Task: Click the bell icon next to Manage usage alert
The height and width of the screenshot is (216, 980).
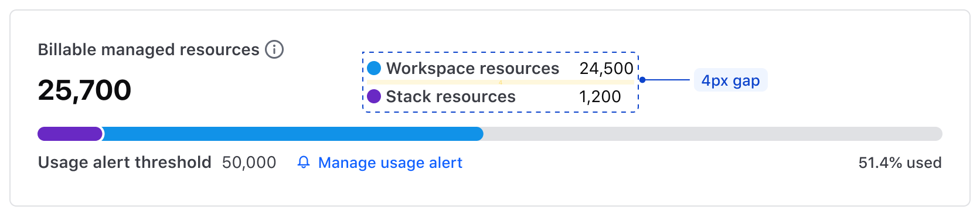Action: click(304, 163)
